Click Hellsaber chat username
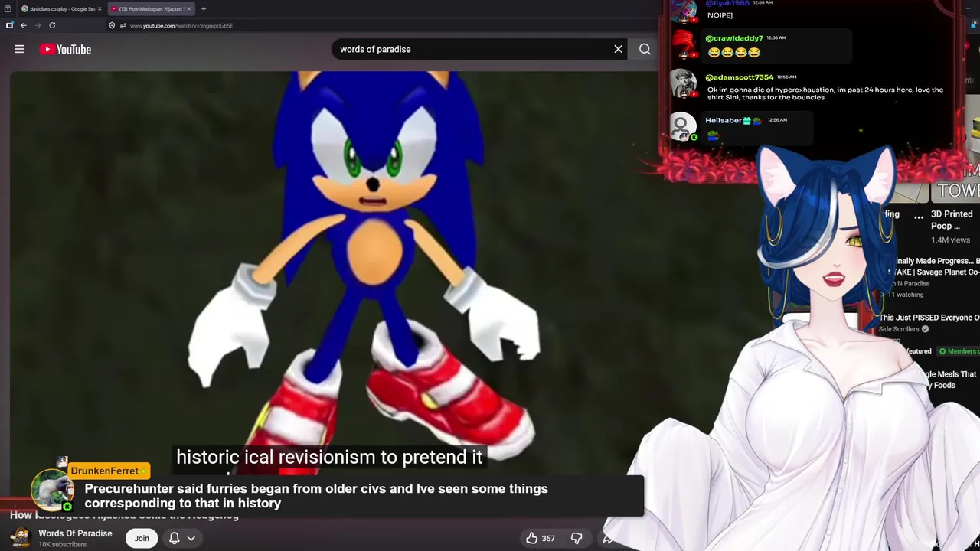Image resolution: width=980 pixels, height=551 pixels. [x=724, y=120]
